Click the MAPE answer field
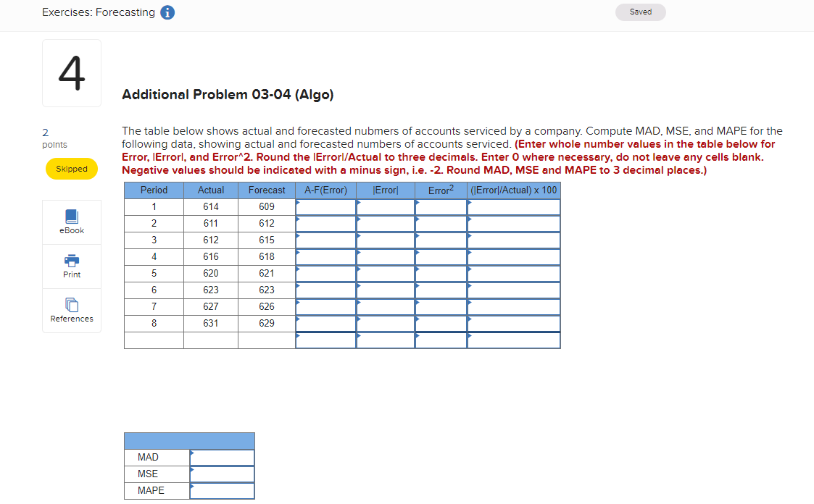The width and height of the screenshot is (814, 504). click(x=222, y=490)
